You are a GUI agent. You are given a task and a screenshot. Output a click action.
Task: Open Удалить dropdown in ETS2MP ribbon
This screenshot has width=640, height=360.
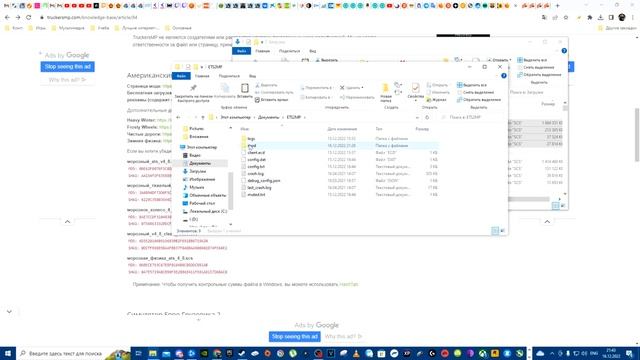[362, 88]
